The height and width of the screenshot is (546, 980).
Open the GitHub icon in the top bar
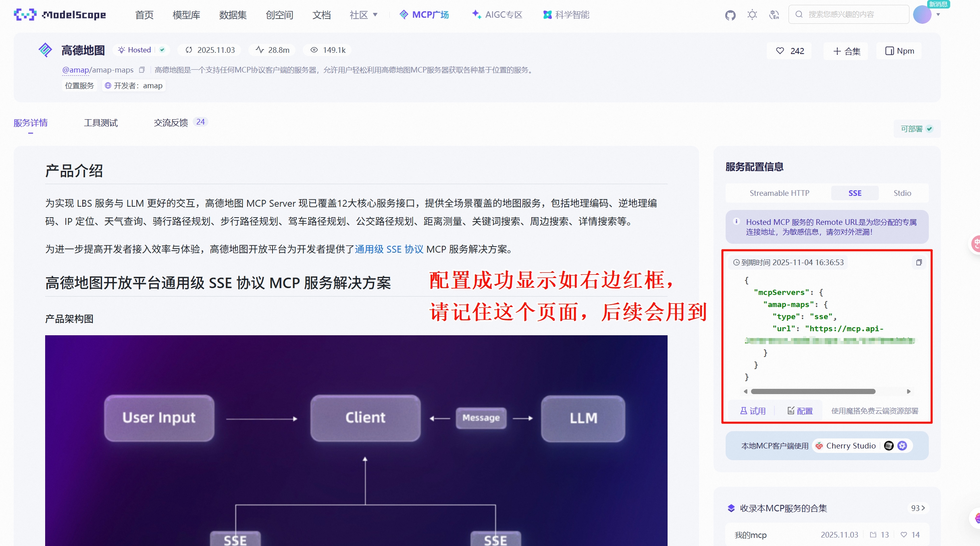point(730,15)
